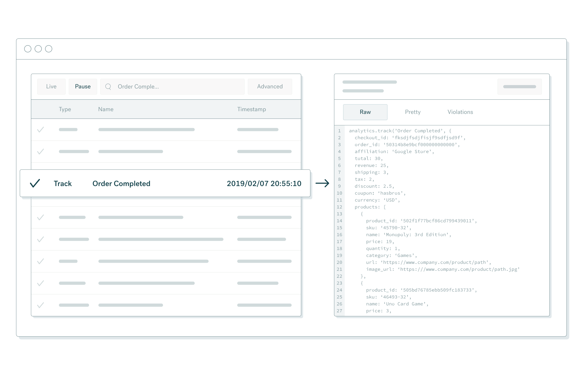Click the second window control circle

tap(38, 49)
